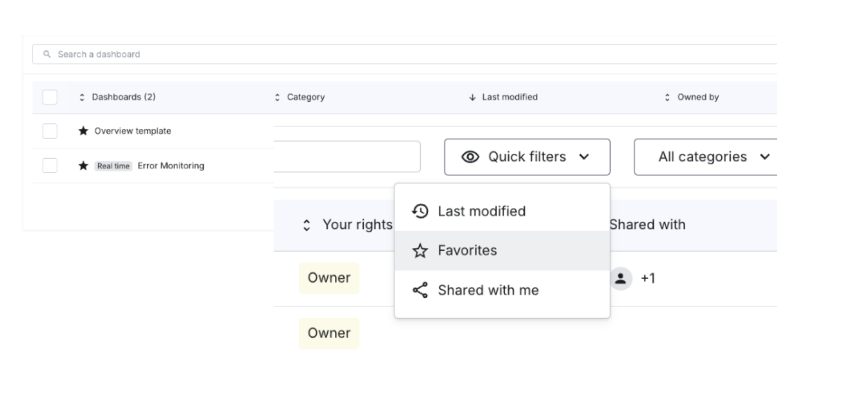The image size is (868, 406).
Task: Collapse the Quick filters dropdown
Action: point(527,157)
